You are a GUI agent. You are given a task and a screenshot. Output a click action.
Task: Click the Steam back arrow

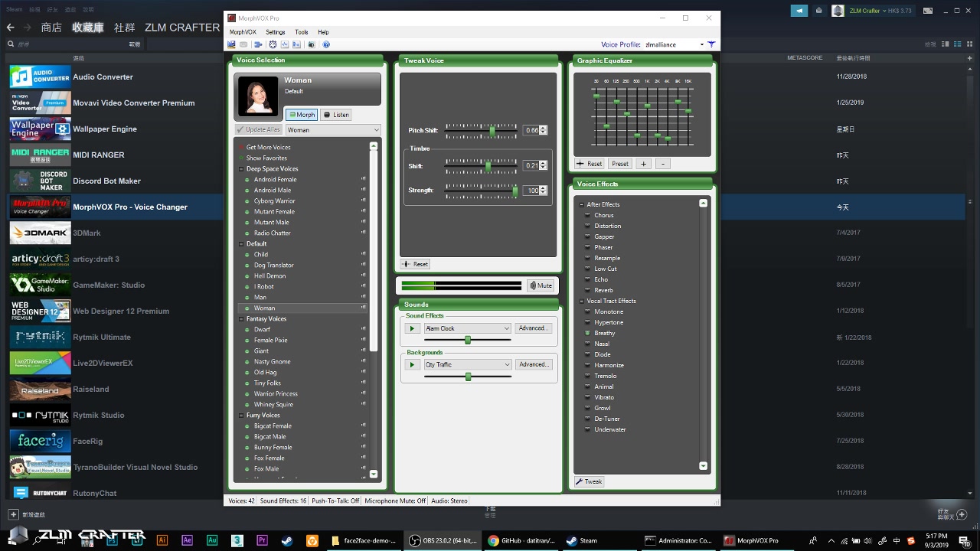pos(10,27)
